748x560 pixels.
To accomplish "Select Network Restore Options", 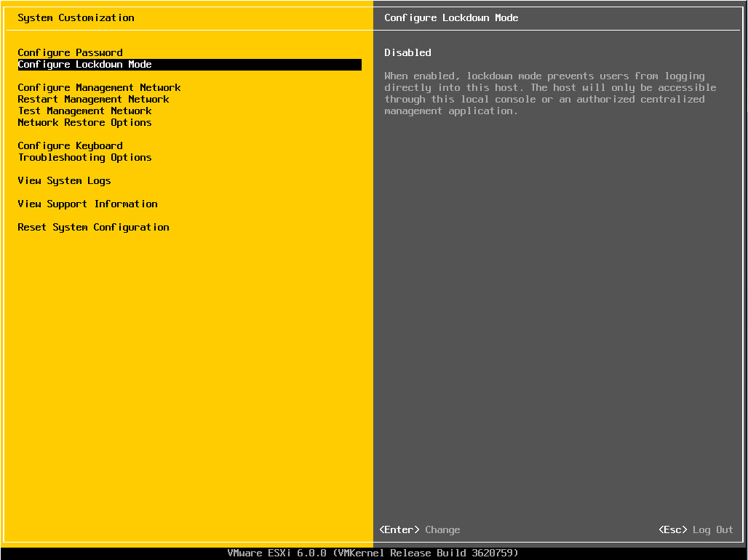I will (84, 122).
